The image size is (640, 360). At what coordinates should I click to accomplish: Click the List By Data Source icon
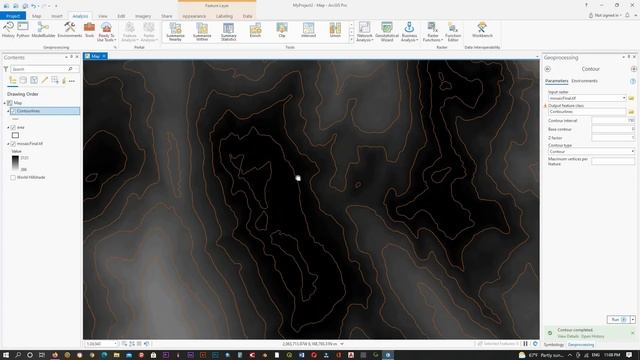(23, 80)
